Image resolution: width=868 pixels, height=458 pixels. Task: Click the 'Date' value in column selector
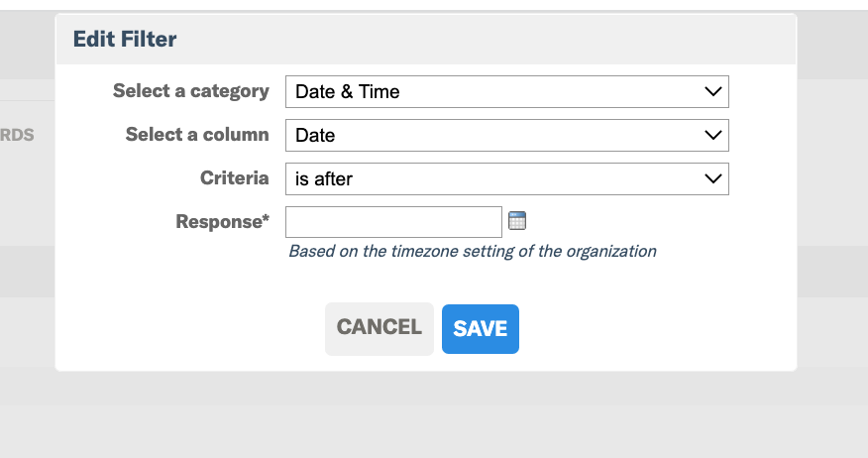click(315, 135)
